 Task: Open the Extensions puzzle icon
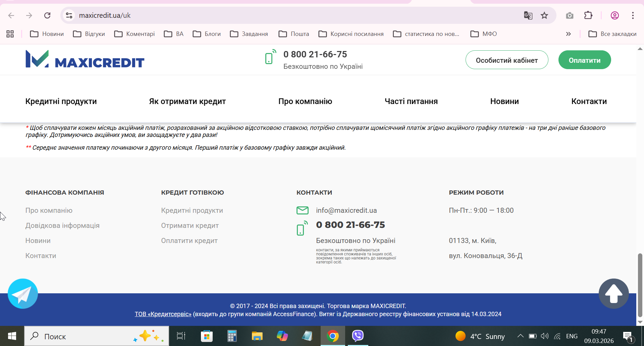588,15
